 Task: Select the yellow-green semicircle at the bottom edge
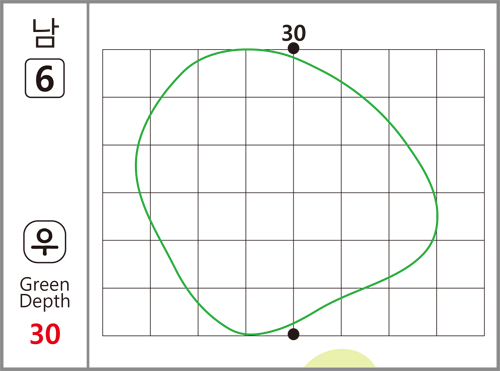(340, 358)
